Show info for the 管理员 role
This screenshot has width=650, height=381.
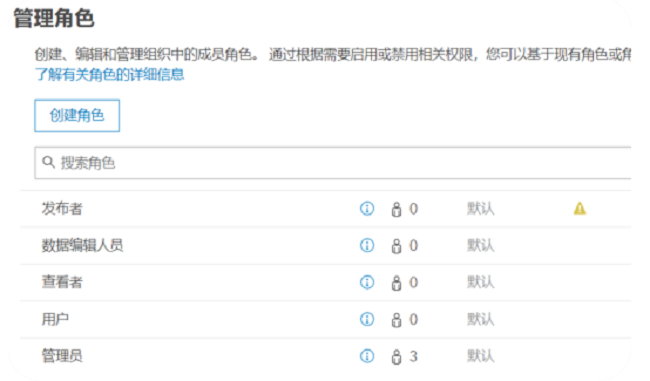(x=367, y=356)
